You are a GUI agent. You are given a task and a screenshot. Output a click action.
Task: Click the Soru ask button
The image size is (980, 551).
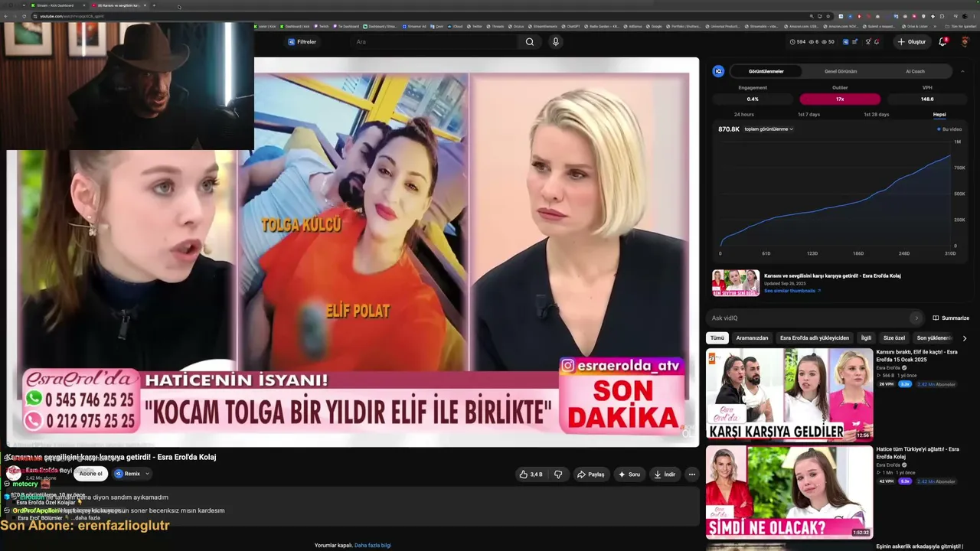pyautogui.click(x=629, y=474)
